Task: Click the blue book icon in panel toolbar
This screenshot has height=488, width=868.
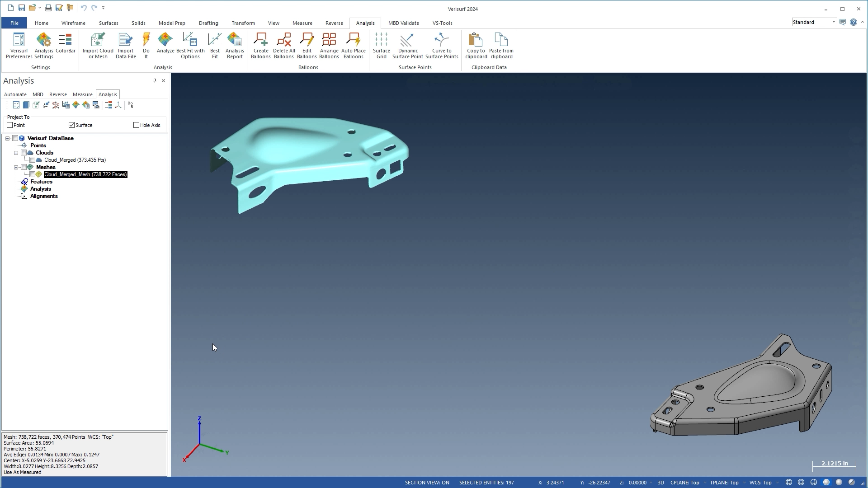Action: tap(26, 105)
